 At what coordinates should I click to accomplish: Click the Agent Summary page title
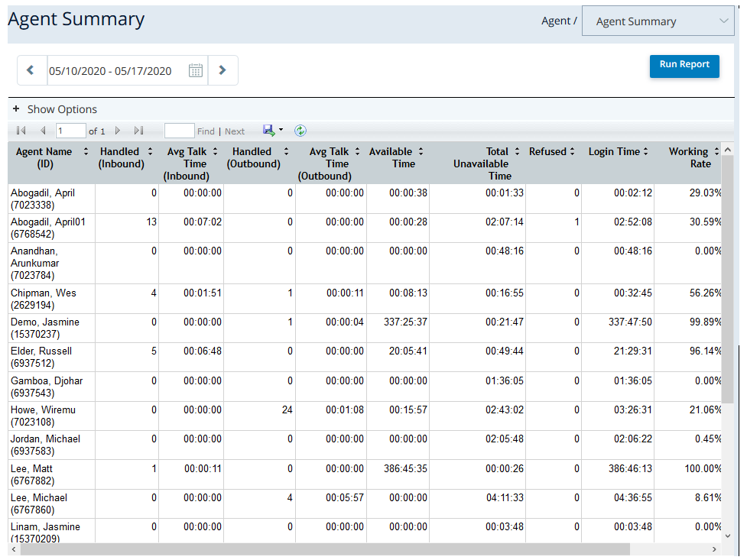[76, 20]
